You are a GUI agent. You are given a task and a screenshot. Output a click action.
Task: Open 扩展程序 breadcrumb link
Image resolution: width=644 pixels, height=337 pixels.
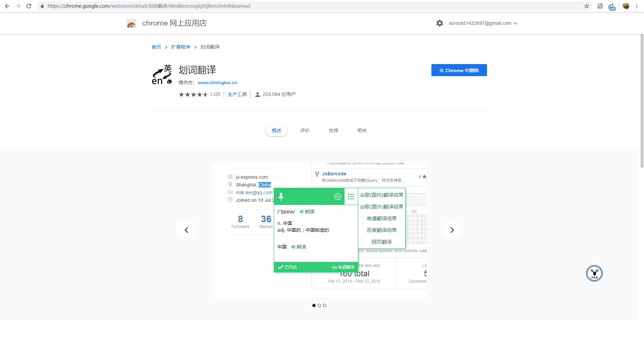click(181, 47)
